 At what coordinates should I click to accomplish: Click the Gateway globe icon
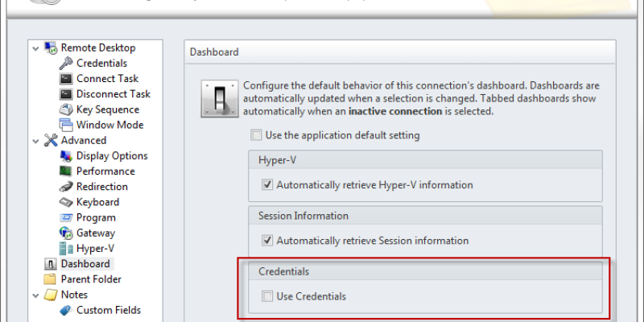pyautogui.click(x=66, y=233)
